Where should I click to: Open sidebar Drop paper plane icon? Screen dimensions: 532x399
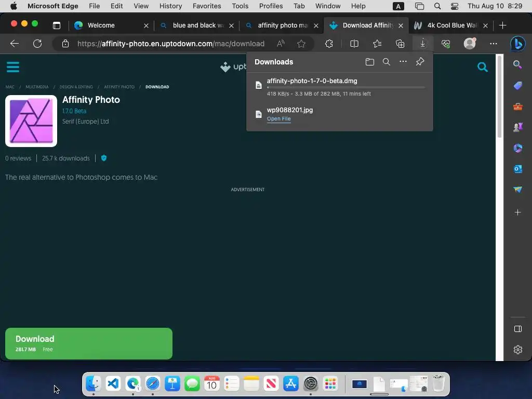click(518, 189)
